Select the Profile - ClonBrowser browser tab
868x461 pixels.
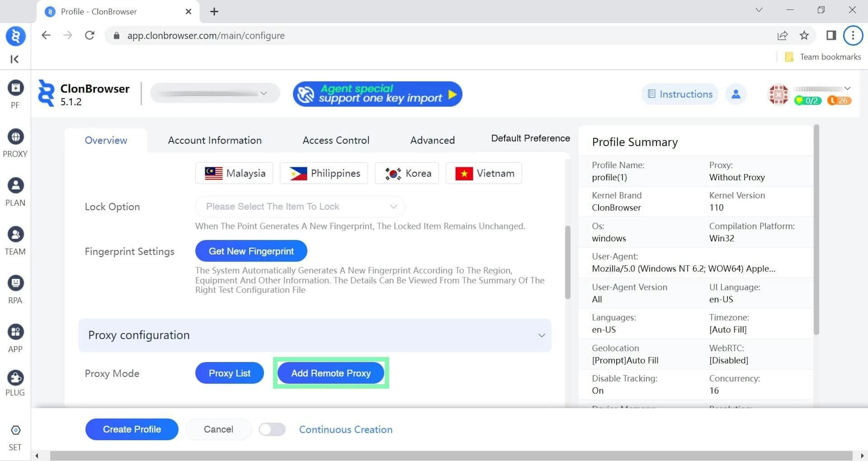118,12
